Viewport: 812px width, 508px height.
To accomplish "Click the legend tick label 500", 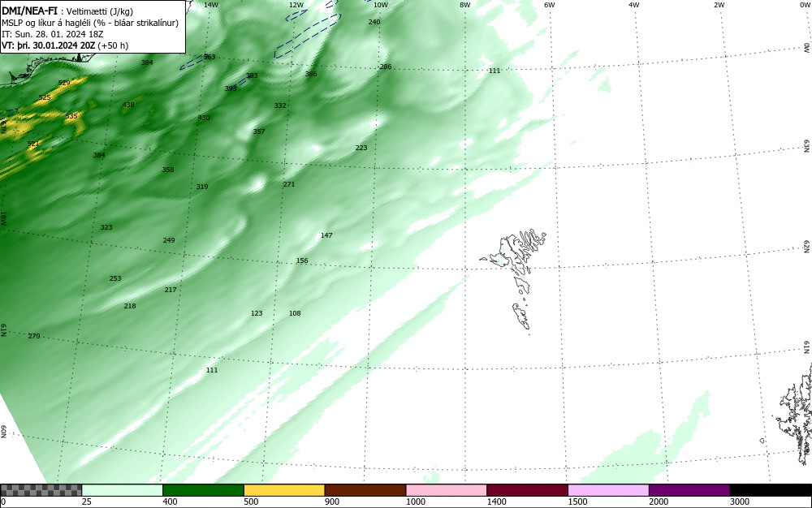I will (251, 502).
